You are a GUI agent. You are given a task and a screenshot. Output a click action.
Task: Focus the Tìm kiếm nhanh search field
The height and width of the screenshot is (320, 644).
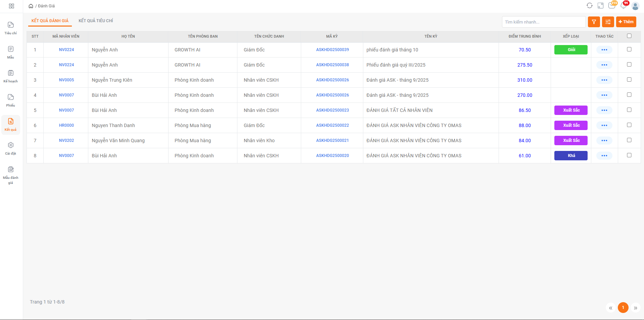coord(543,22)
